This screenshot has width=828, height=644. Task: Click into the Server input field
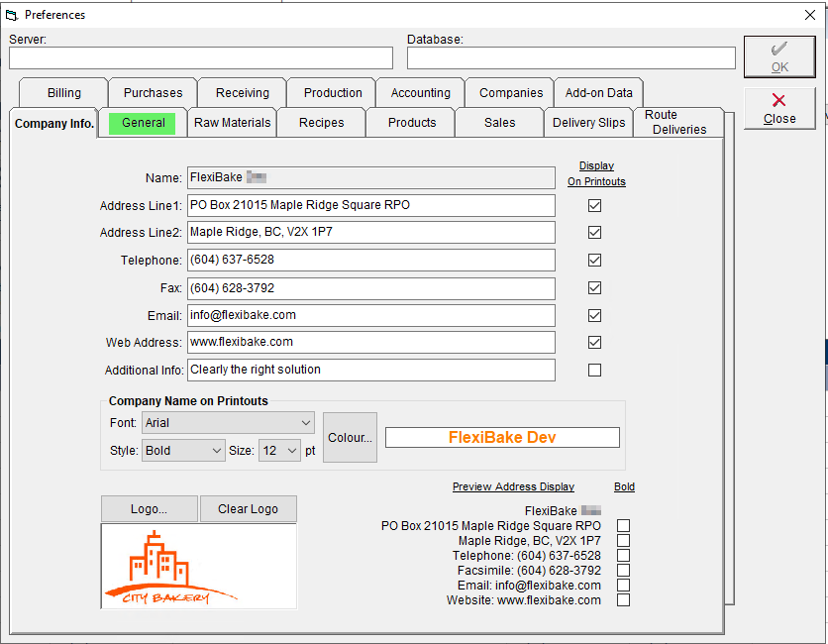tap(201, 58)
